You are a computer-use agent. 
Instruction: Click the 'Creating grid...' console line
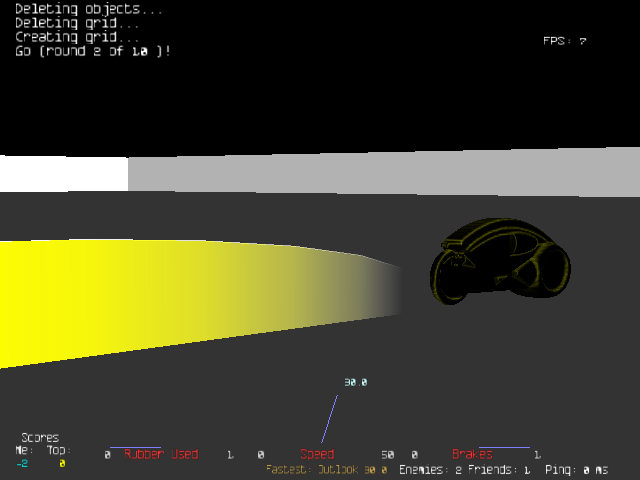[77, 38]
